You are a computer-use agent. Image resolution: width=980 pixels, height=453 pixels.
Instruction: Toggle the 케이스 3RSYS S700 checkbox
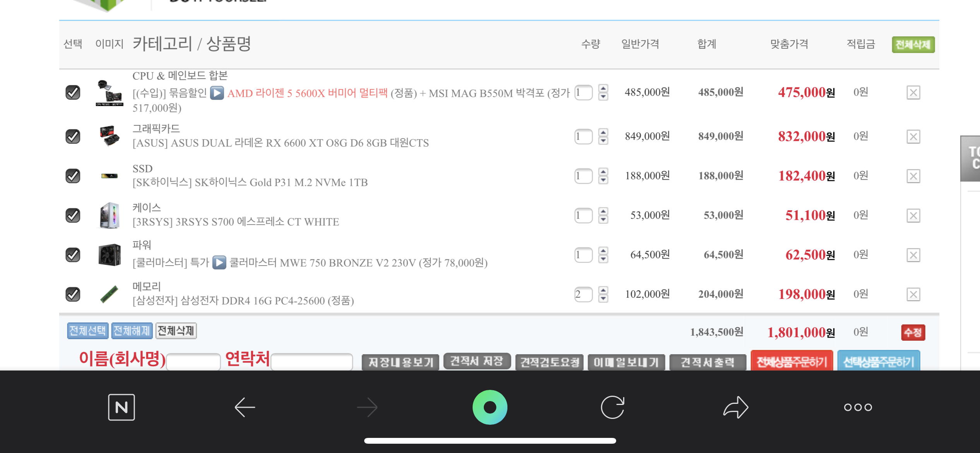(73, 215)
